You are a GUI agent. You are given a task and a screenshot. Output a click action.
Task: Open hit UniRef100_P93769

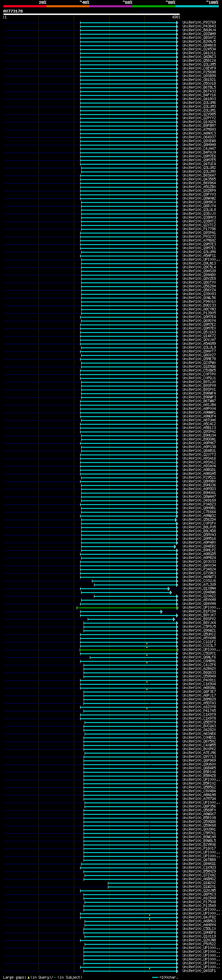tap(199, 23)
